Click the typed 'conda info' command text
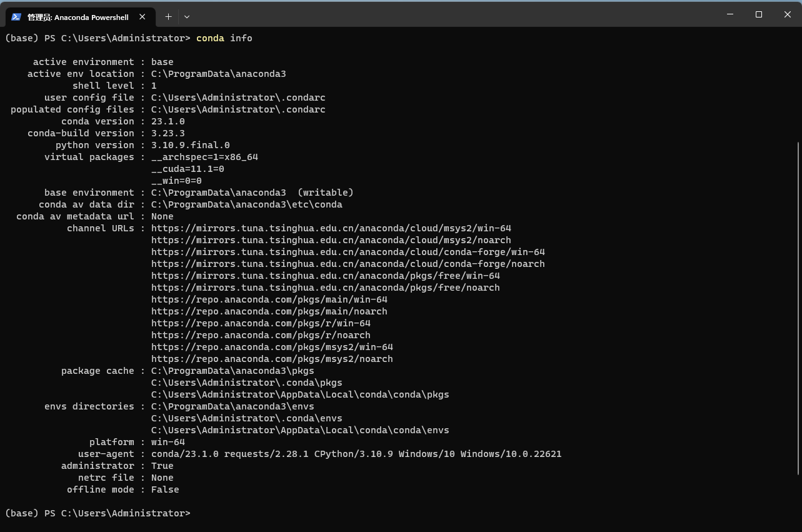 click(224, 38)
